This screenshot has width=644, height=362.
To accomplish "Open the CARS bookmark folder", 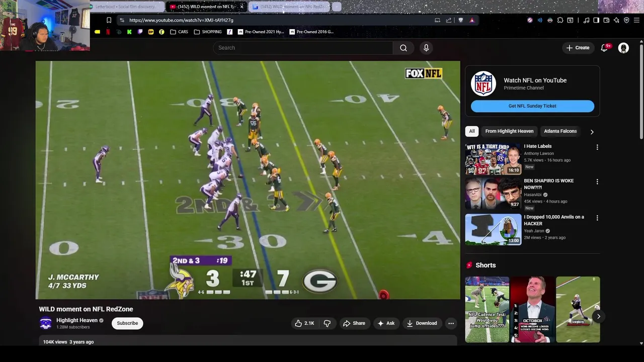I will [179, 32].
